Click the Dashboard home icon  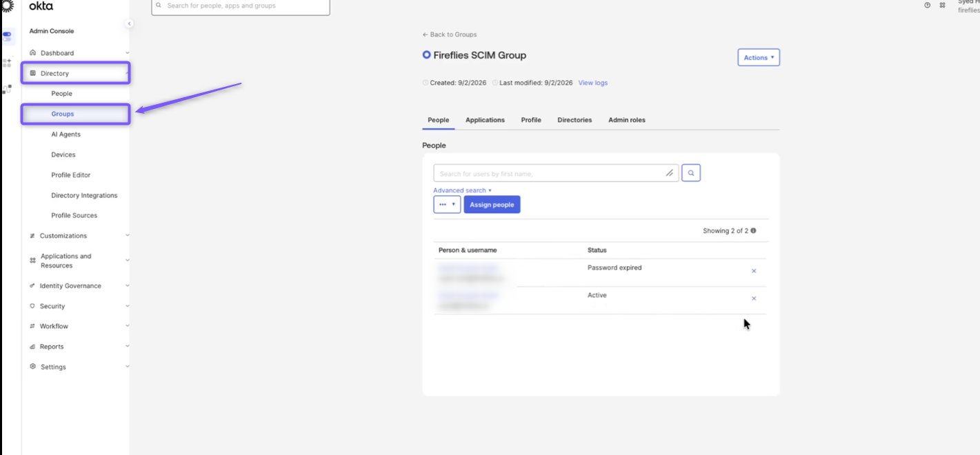(x=32, y=53)
